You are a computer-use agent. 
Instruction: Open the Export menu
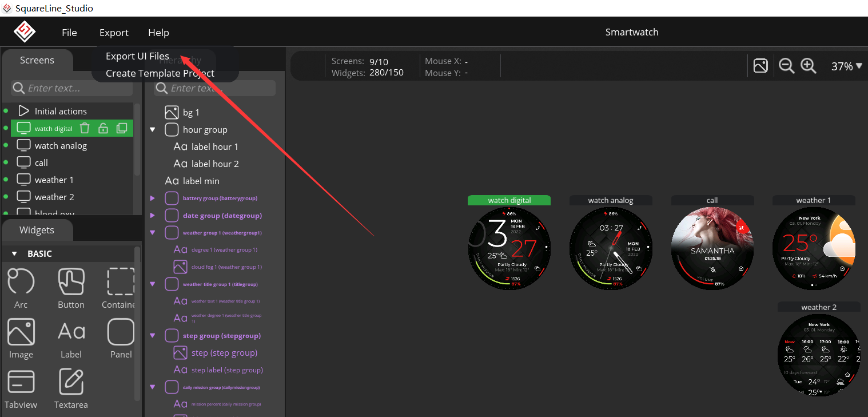pyautogui.click(x=114, y=33)
